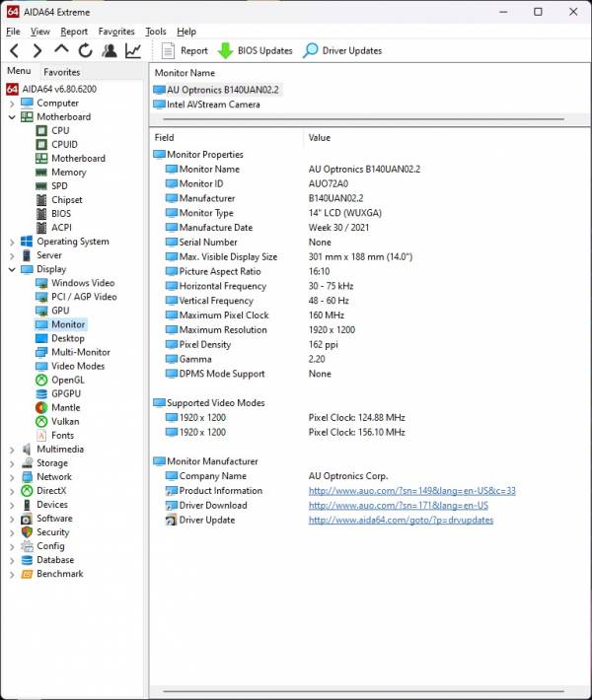Click the Refresh toolbar icon

(x=85, y=51)
